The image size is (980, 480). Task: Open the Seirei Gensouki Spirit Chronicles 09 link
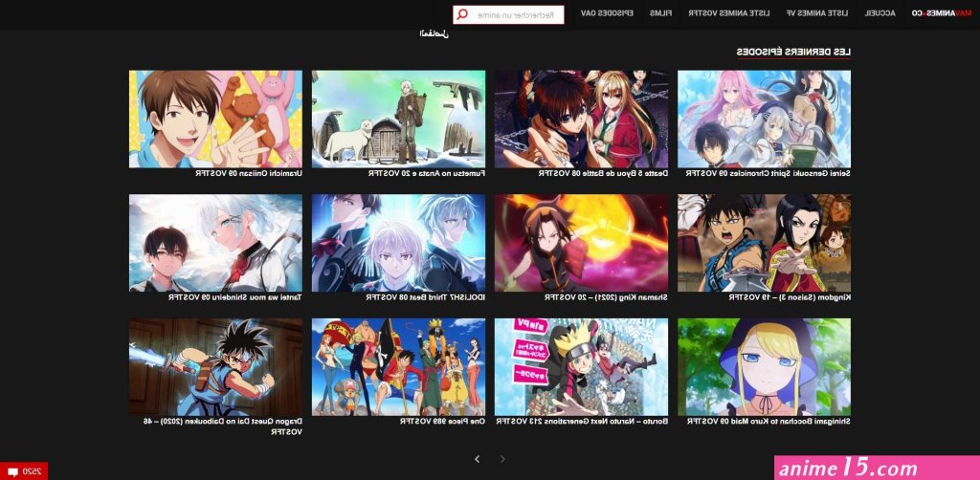click(768, 173)
